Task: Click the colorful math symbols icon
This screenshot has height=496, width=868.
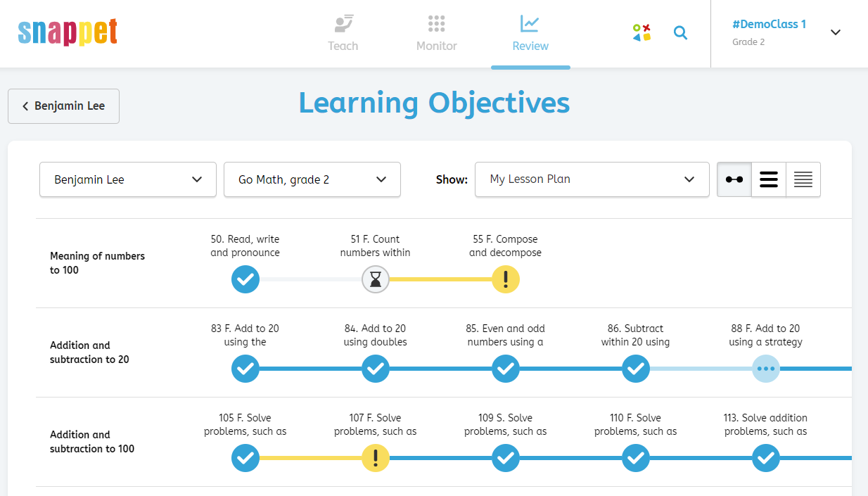Action: pyautogui.click(x=642, y=32)
